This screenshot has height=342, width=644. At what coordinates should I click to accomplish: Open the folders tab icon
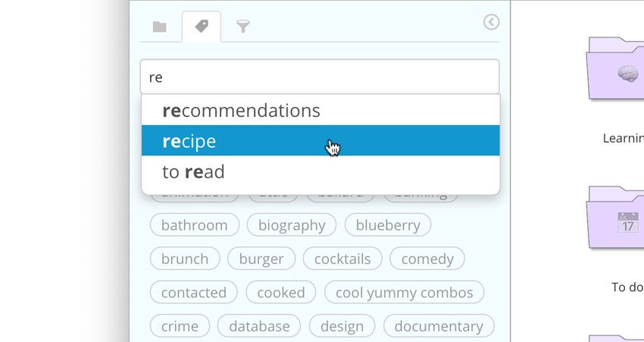click(x=159, y=27)
